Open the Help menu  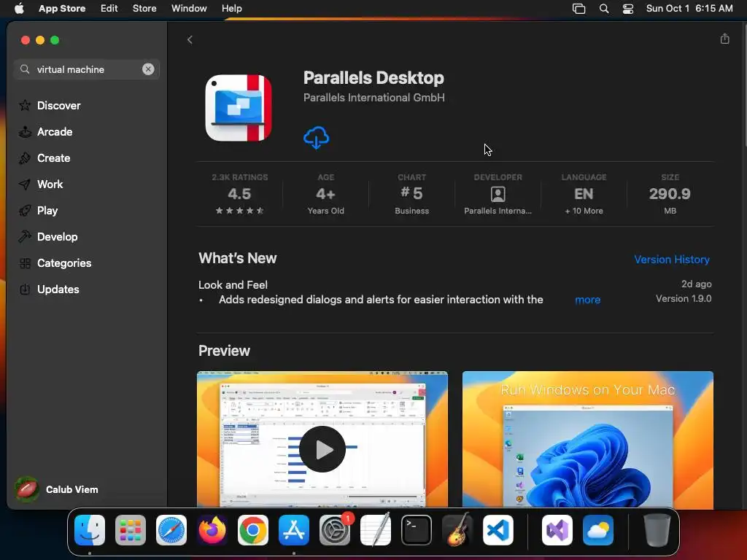pyautogui.click(x=231, y=9)
